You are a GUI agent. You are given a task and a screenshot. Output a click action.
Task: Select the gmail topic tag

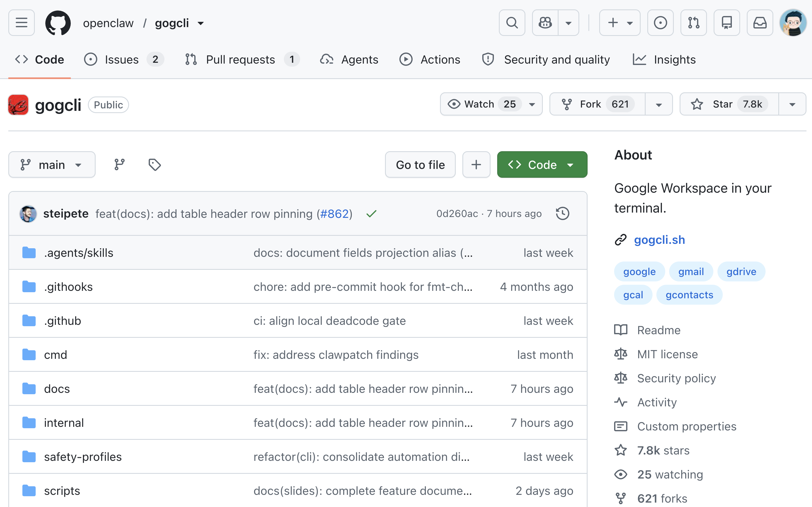(x=691, y=271)
